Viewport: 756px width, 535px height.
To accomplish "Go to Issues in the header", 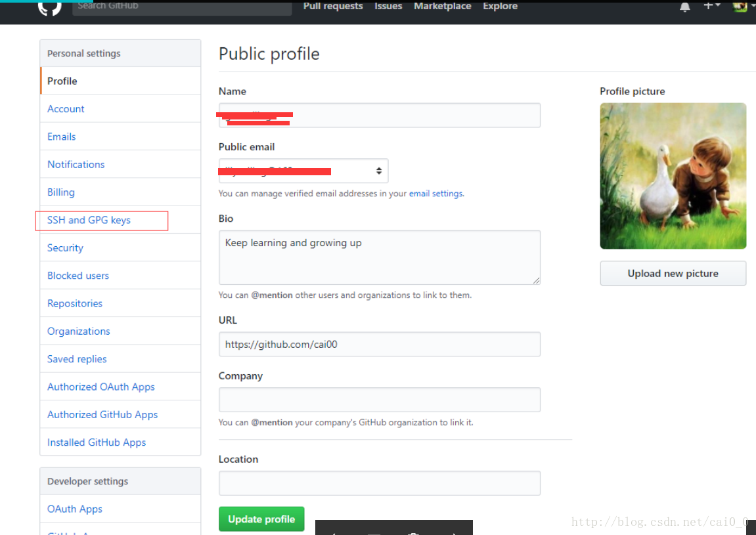I will (x=388, y=7).
